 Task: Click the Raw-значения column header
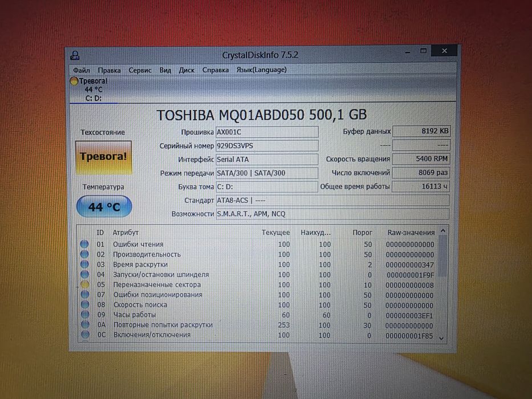click(x=411, y=233)
